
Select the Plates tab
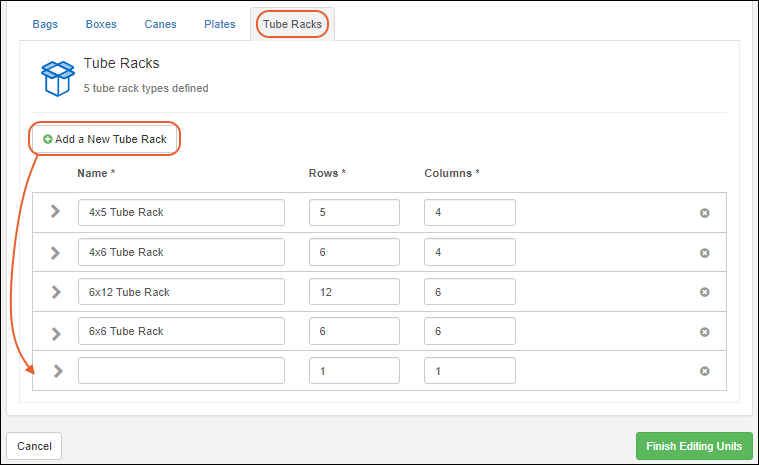click(220, 23)
